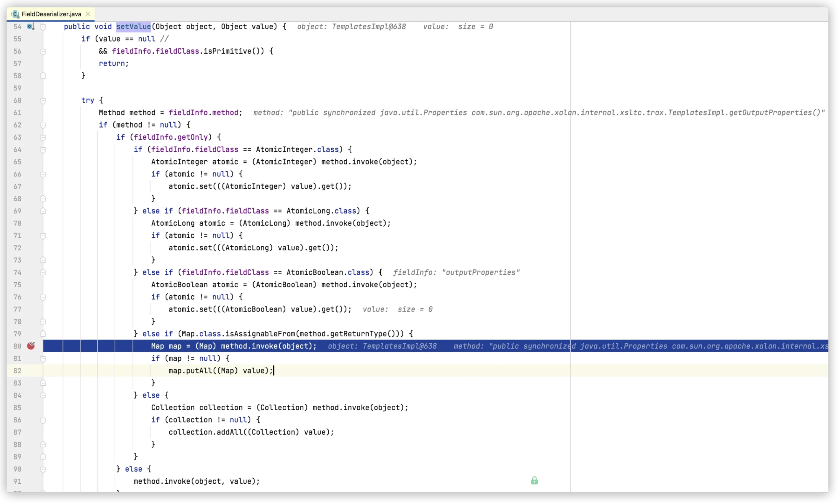Fold the getOnly if-block at line 63

(43, 138)
